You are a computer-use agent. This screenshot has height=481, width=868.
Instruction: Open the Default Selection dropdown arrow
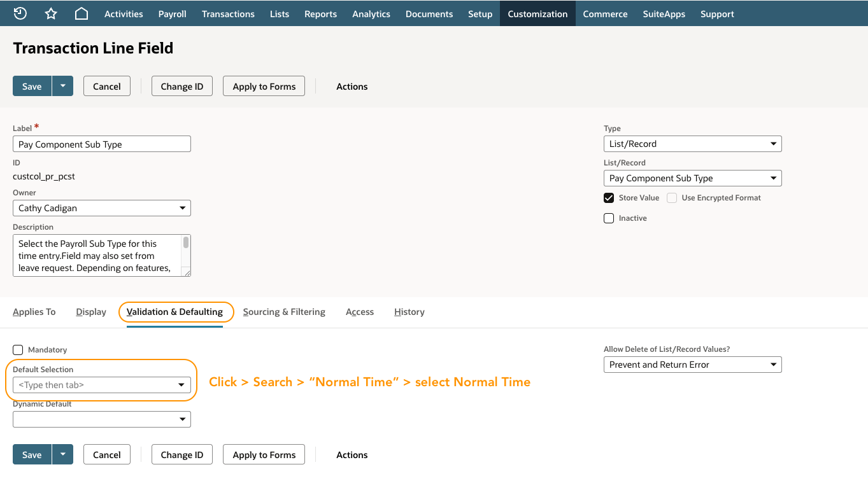(x=182, y=385)
